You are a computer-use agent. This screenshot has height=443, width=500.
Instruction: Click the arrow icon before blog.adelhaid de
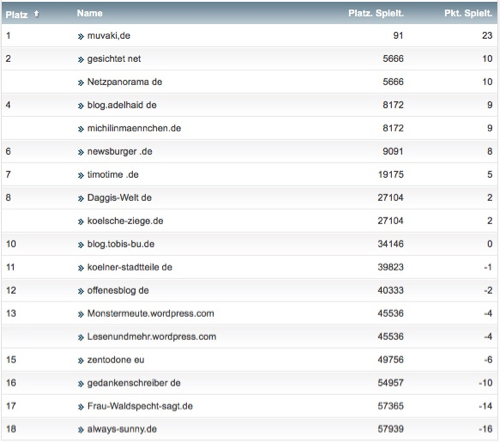pos(81,106)
